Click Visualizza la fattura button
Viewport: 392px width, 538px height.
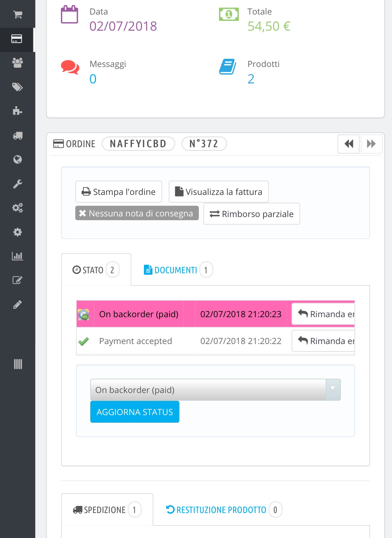(219, 192)
